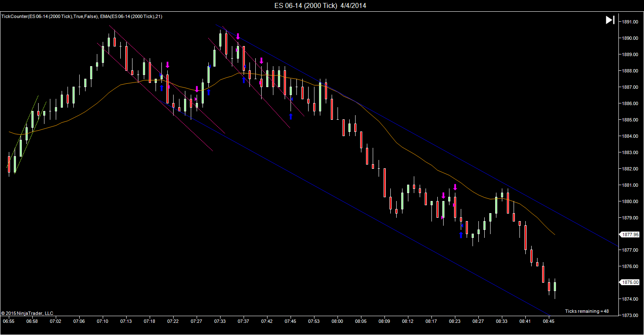Viewport: 644px width, 335px height.
Task: Click the 1887.00 price axis label
Action: tap(630, 87)
